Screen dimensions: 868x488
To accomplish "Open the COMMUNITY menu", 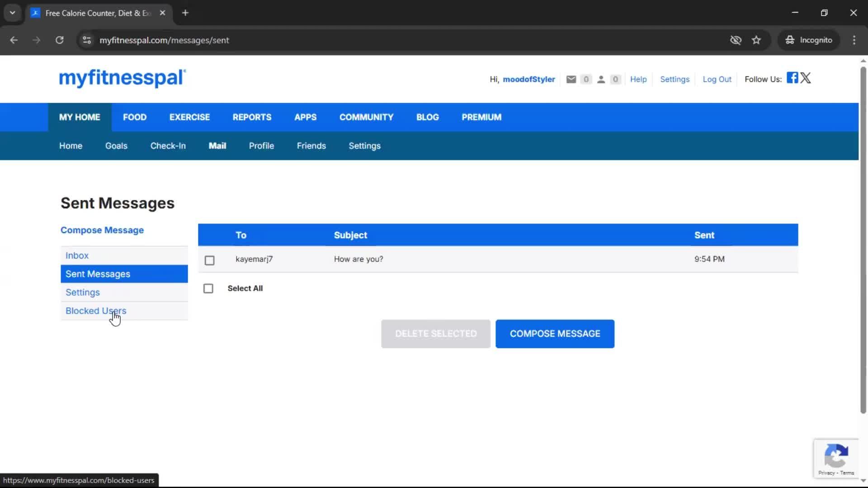I will point(366,117).
